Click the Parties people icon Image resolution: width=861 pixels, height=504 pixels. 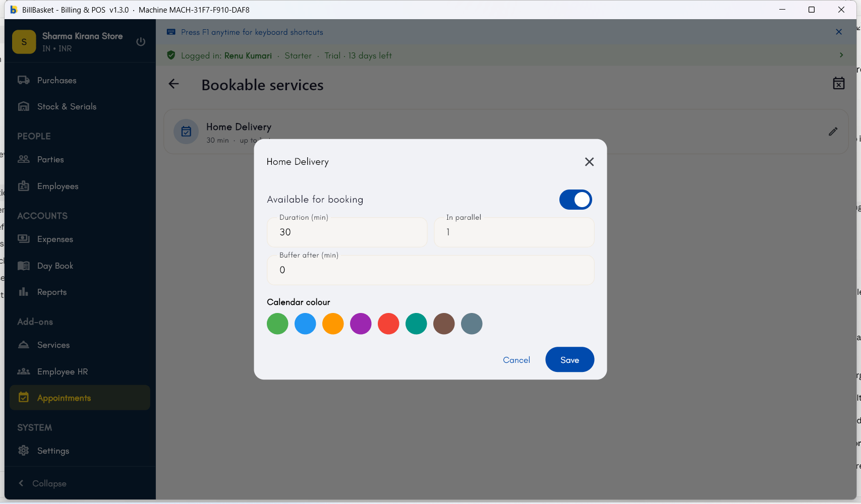click(x=23, y=159)
